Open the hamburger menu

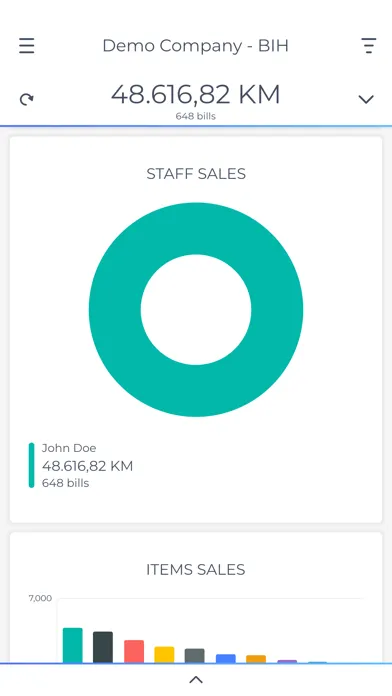[x=27, y=46]
